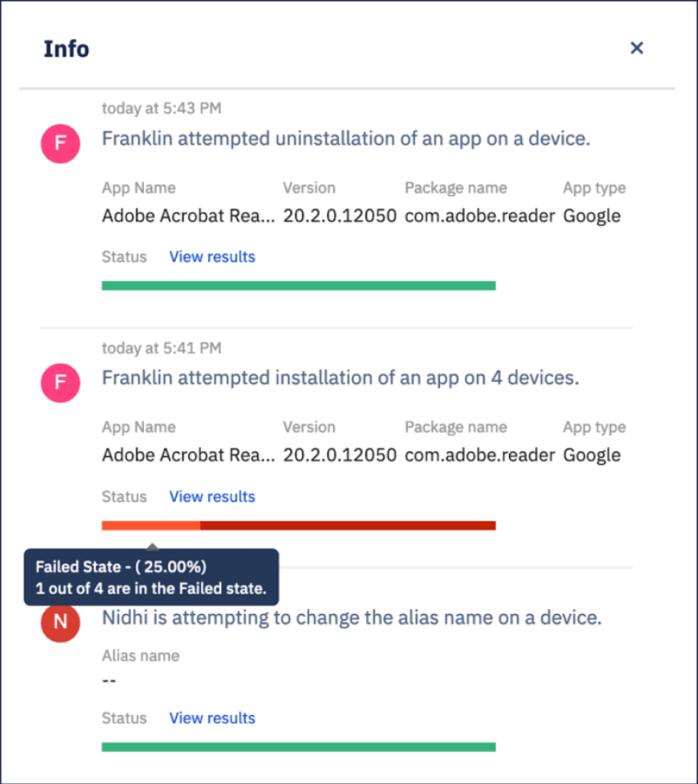
Task: Click the Alias name value dashes
Action: point(109,681)
